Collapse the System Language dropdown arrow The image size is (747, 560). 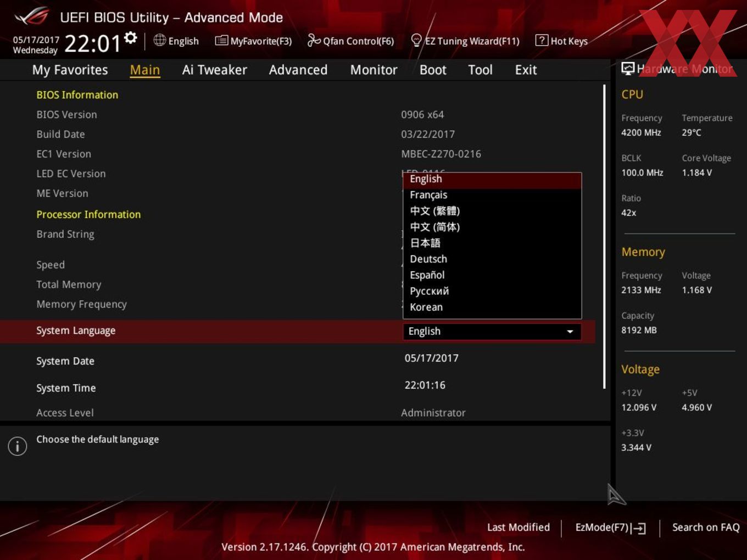click(570, 332)
